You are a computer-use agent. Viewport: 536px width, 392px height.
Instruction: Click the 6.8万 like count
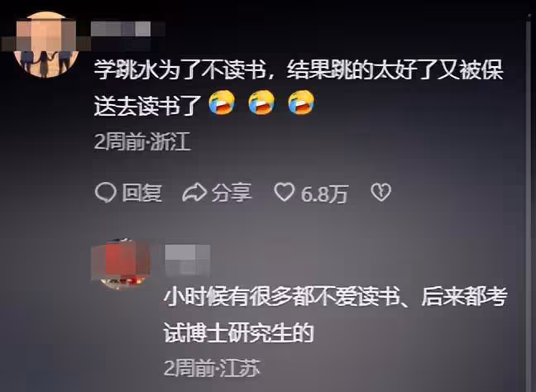click(324, 194)
